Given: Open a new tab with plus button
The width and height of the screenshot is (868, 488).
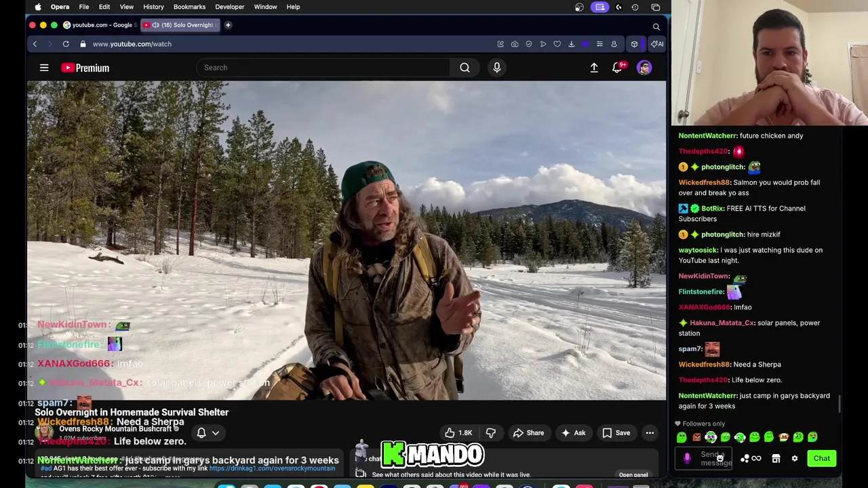Looking at the screenshot, I should 228,25.
